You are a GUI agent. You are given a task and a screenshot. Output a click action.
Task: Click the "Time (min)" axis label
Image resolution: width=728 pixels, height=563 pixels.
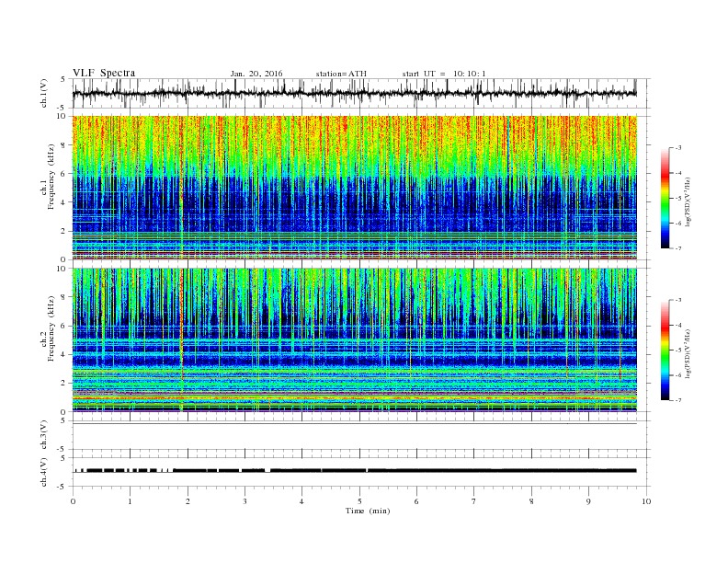tap(368, 511)
